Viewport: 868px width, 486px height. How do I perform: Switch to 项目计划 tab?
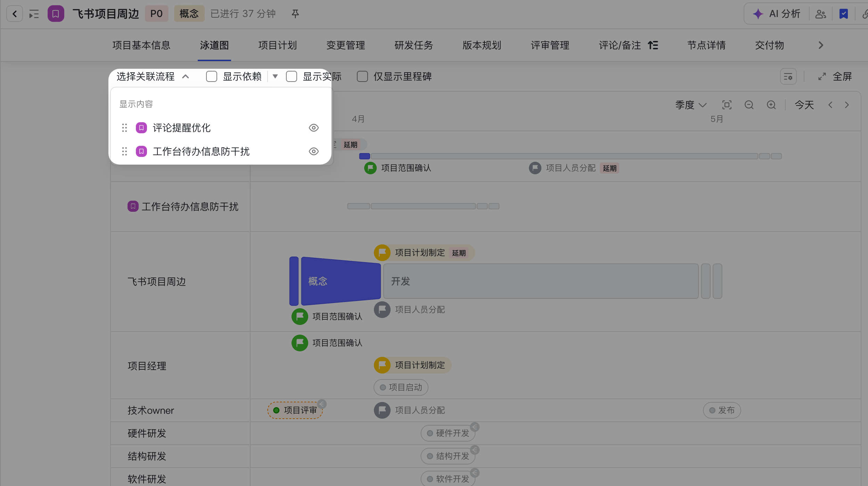pyautogui.click(x=278, y=45)
